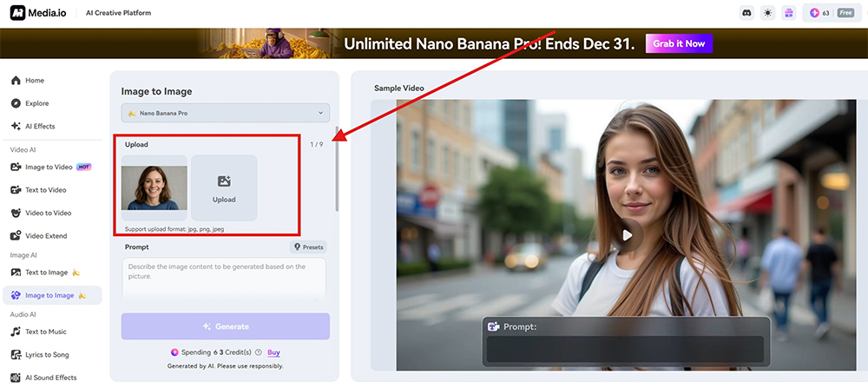Image resolution: width=868 pixels, height=388 pixels.
Task: Click 'AI Creative Platform' header text
Action: (x=118, y=13)
